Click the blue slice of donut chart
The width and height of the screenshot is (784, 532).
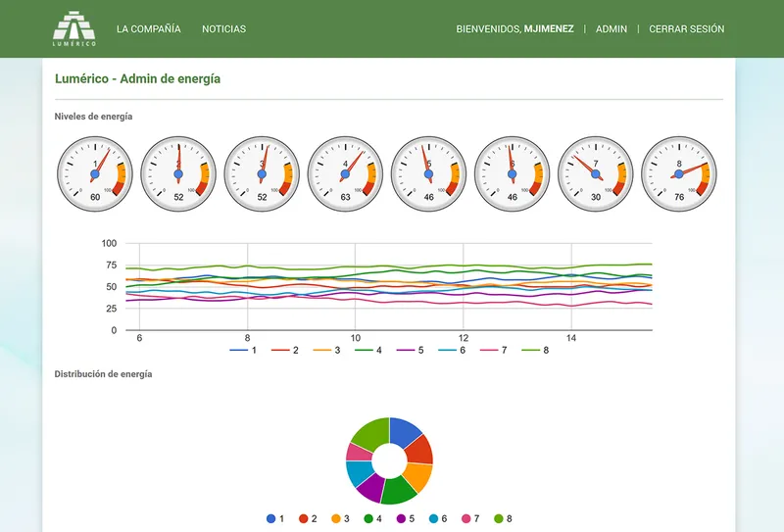[x=408, y=431]
